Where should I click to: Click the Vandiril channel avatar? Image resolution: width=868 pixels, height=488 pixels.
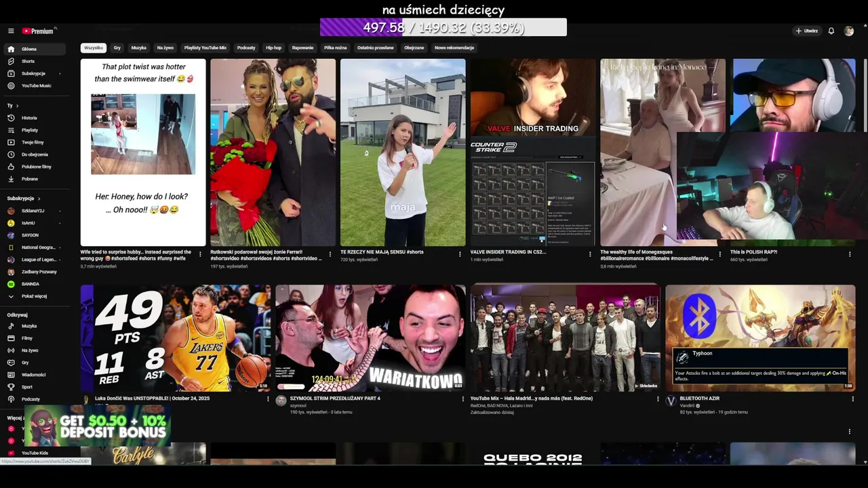pyautogui.click(x=671, y=401)
